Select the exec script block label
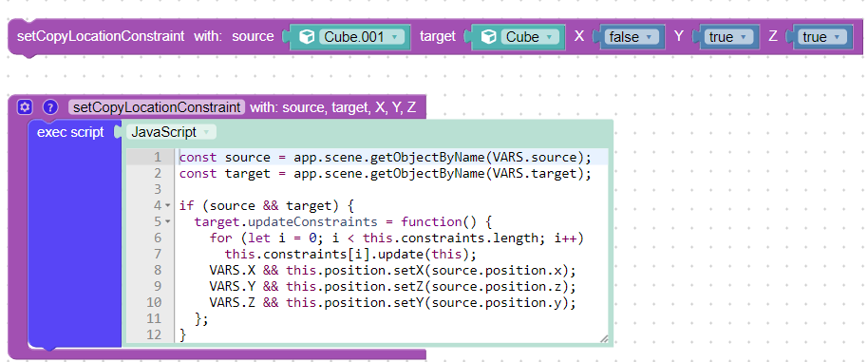Image resolution: width=868 pixels, height=362 pixels. coord(70,132)
